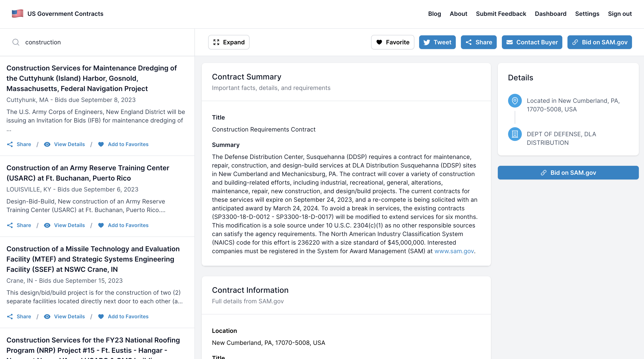This screenshot has width=644, height=359.
Task: Click the location pin icon in Details
Action: (x=515, y=101)
